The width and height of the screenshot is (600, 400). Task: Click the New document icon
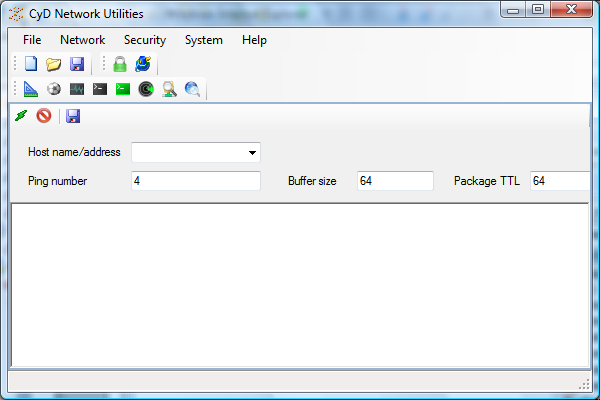click(x=31, y=64)
